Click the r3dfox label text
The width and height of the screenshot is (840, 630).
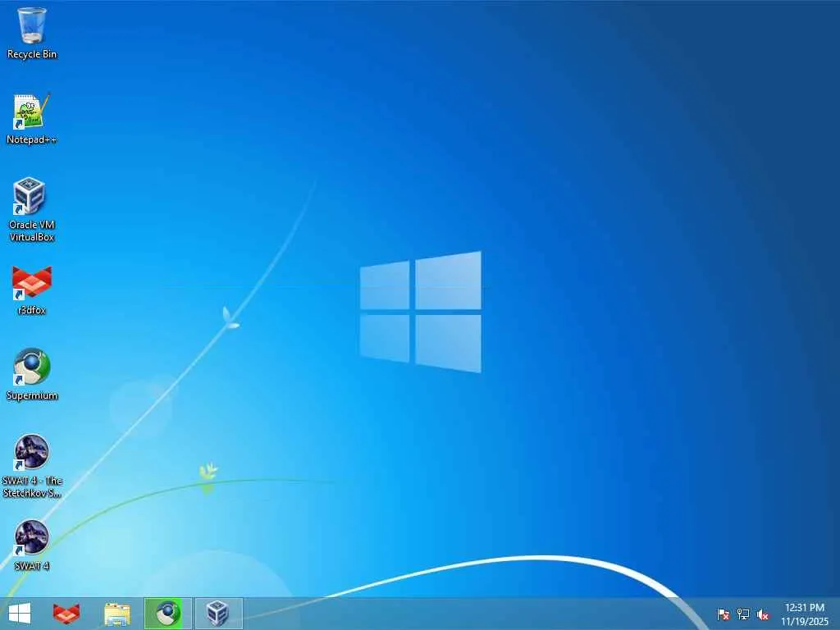[x=32, y=310]
